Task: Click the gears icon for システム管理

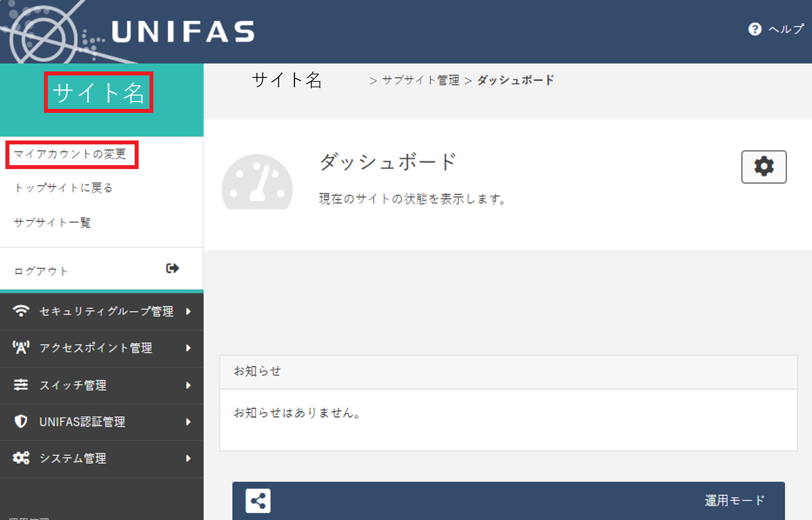Action: pyautogui.click(x=21, y=458)
